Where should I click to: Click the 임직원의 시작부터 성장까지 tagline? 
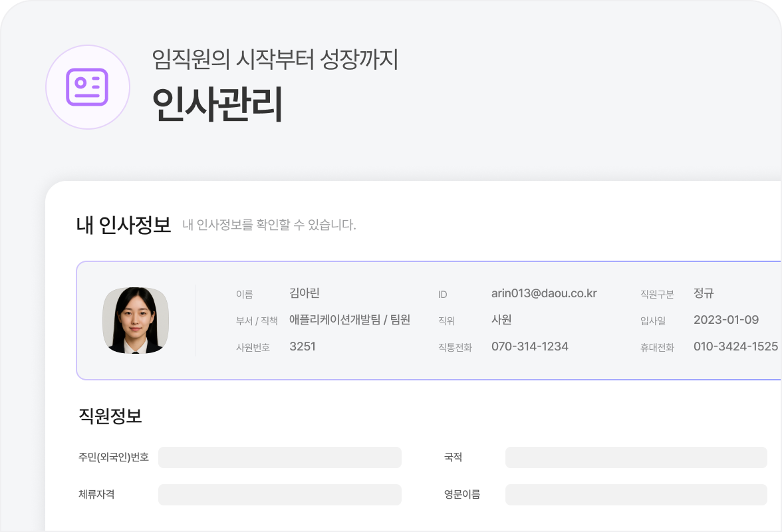pos(275,59)
